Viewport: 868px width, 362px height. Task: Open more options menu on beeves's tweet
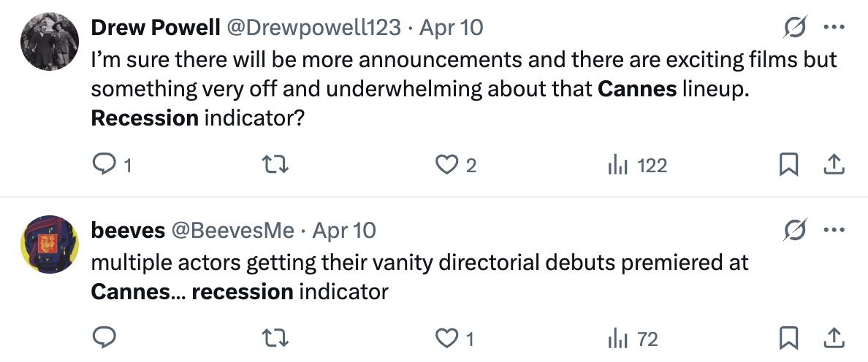click(834, 229)
